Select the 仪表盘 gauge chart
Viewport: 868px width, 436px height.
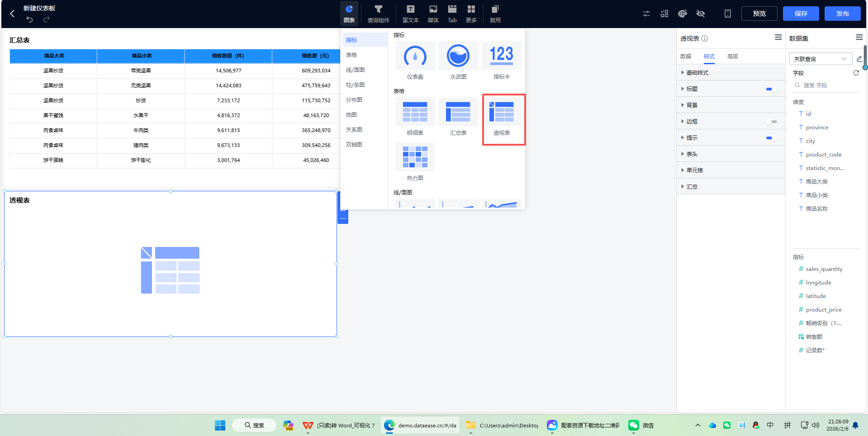pos(415,61)
